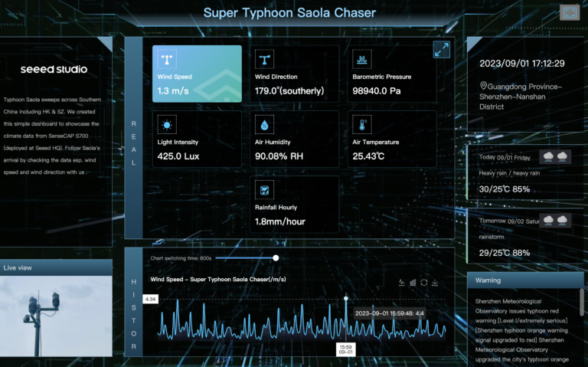Switch chart to line view icon
Image resolution: width=588 pixels, height=367 pixels.
[x=402, y=282]
